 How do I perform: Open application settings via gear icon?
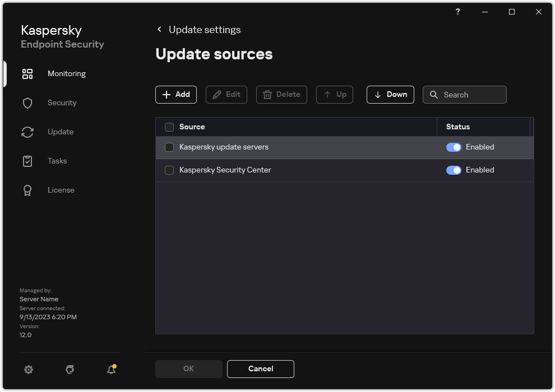click(x=29, y=370)
